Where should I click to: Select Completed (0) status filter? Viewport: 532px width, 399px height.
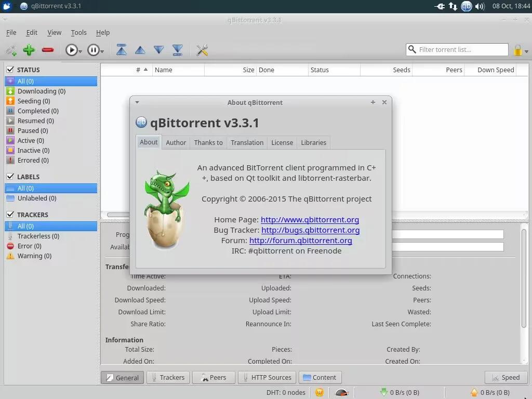(x=51, y=111)
